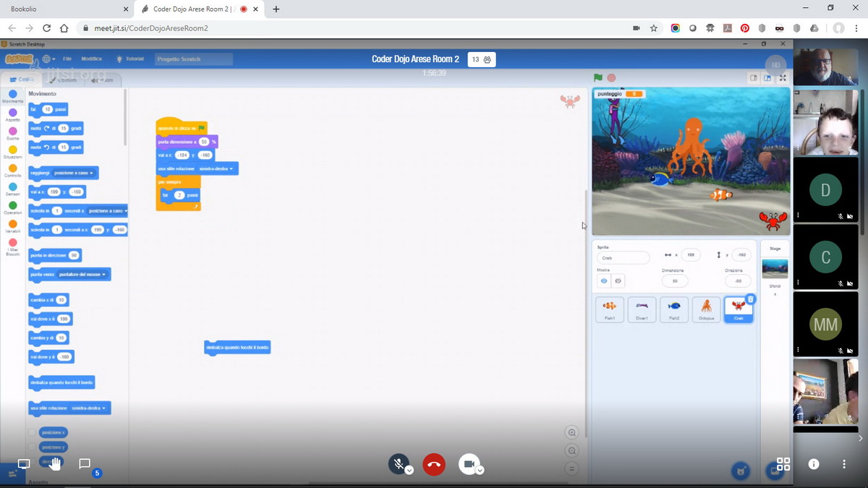
Task: Click the red stop button above stage
Action: coord(611,77)
